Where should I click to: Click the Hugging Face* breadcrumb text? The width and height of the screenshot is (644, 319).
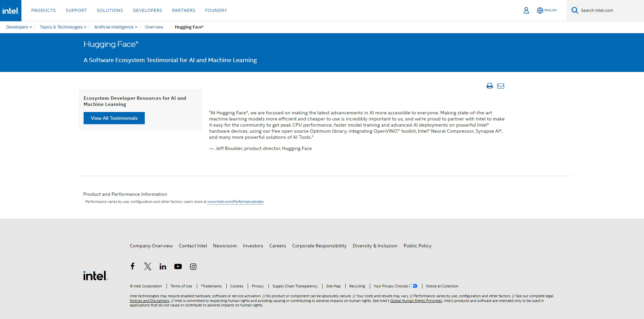point(189,27)
